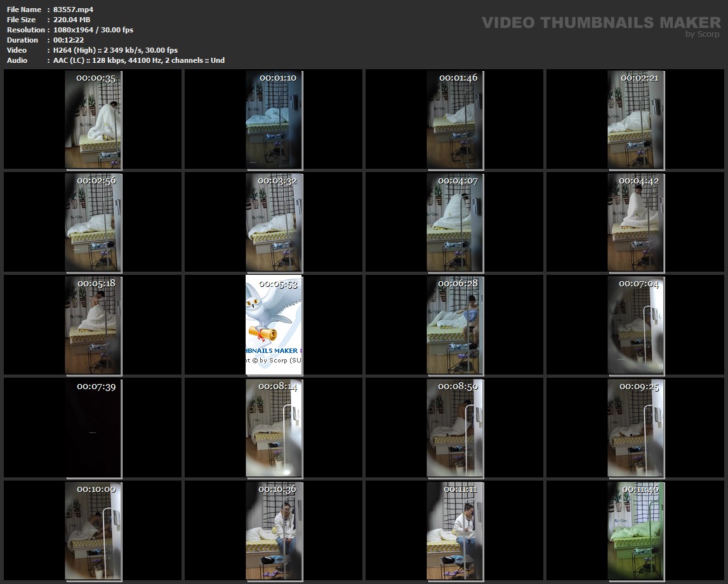Open the 00:03:32 frame
The height and width of the screenshot is (584, 728).
click(x=274, y=222)
